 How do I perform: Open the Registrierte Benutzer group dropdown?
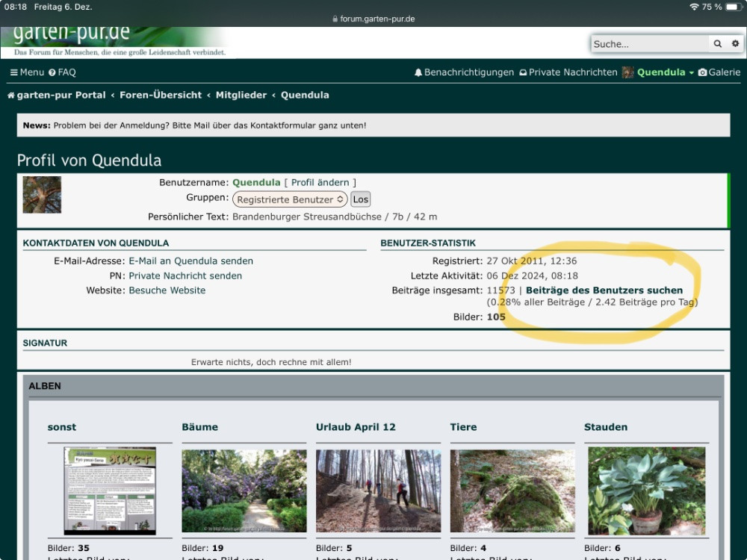coord(290,199)
